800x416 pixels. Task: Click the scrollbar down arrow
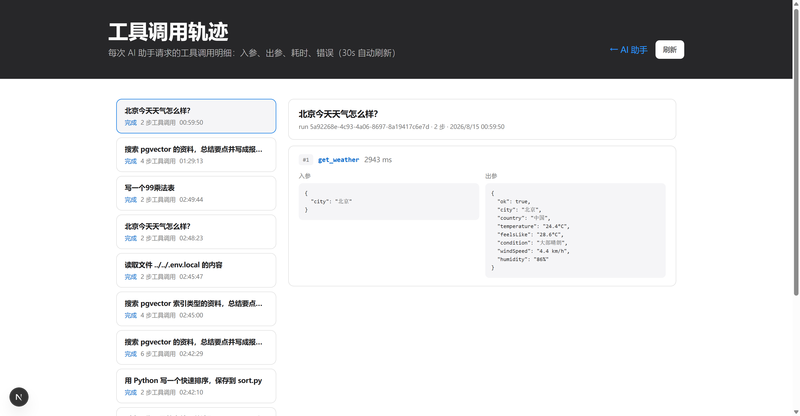(795, 412)
